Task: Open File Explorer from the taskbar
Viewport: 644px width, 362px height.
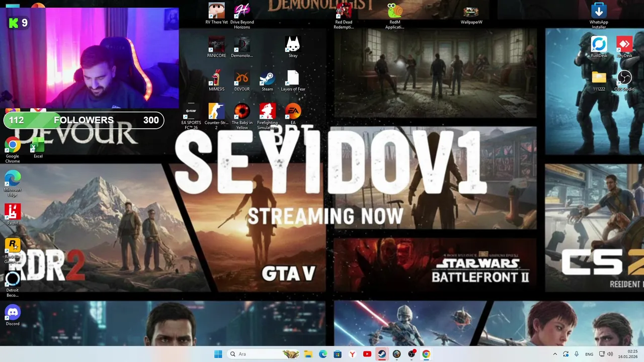Action: [x=308, y=354]
